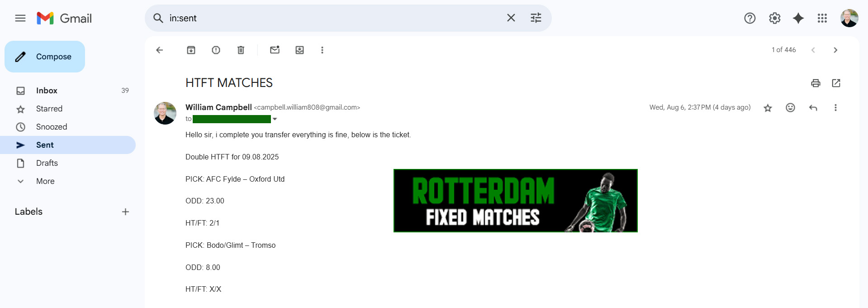Show recipient details dropdown arrow

[275, 119]
